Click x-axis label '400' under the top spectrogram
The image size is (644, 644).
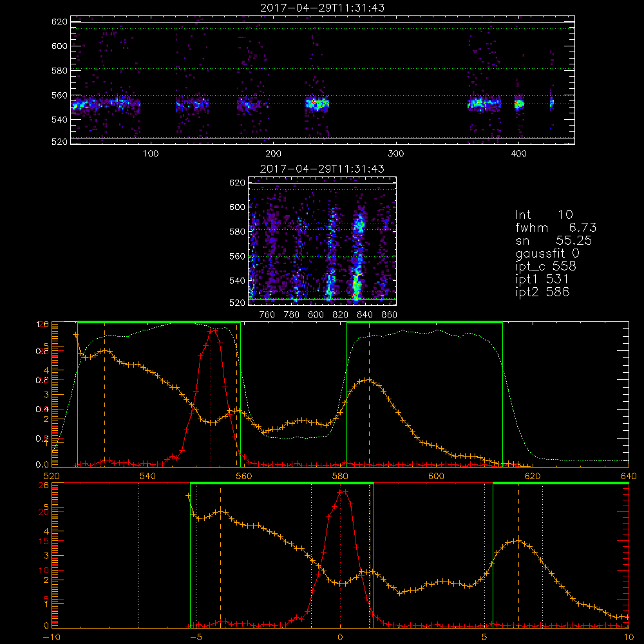518,154
